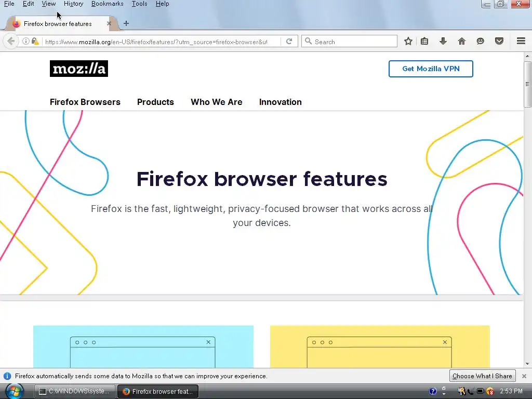Open the Help menu
The height and width of the screenshot is (399, 532).
click(162, 4)
